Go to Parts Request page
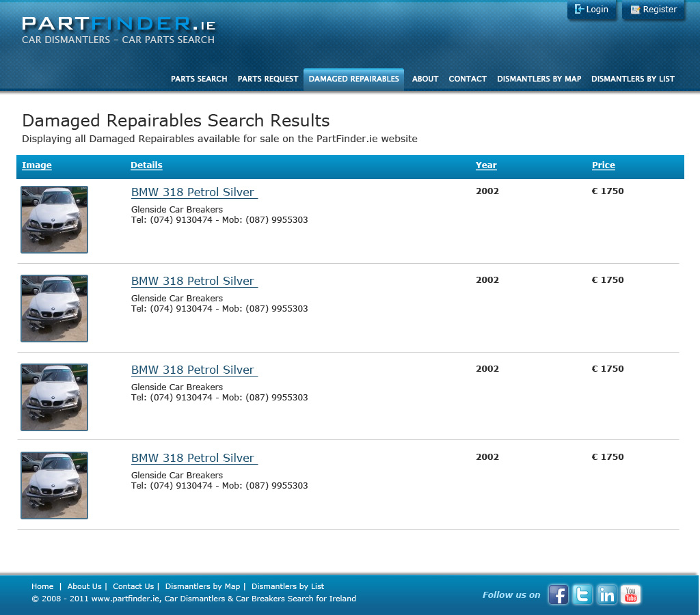Image resolution: width=700 pixels, height=615 pixels. (268, 79)
